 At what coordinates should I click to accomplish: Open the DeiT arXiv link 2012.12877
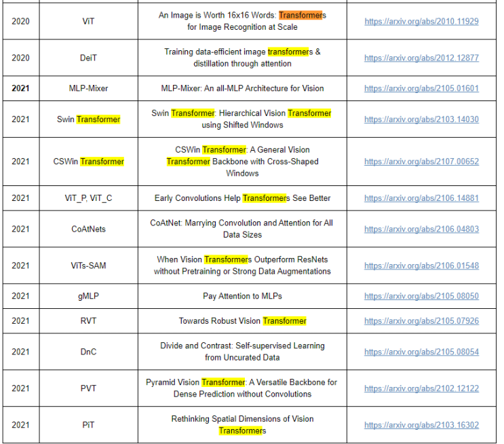(421, 58)
